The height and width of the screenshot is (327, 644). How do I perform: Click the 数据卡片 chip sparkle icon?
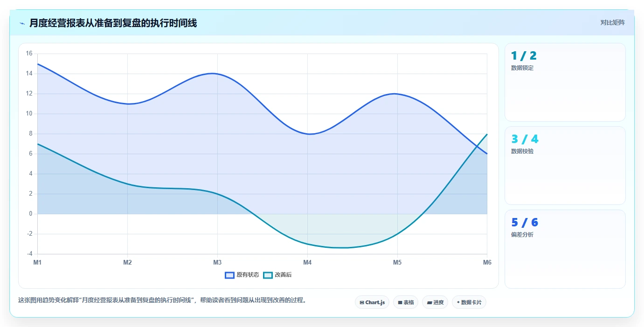coord(458,303)
